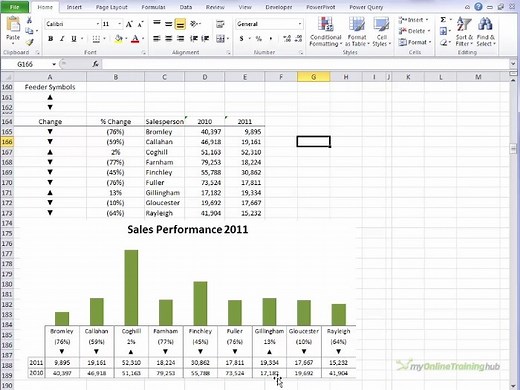Click the Sales Performance 2011 chart title
The image size is (520, 390).
click(188, 229)
